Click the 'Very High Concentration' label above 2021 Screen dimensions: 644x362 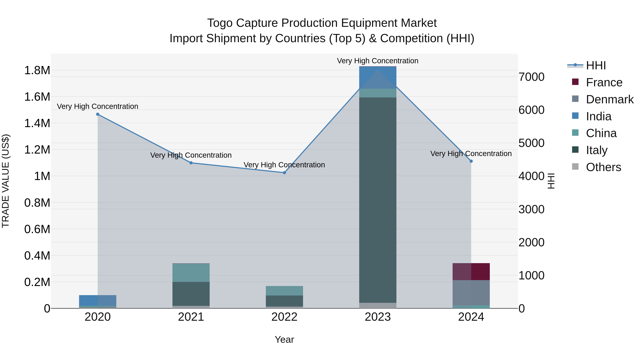191,155
